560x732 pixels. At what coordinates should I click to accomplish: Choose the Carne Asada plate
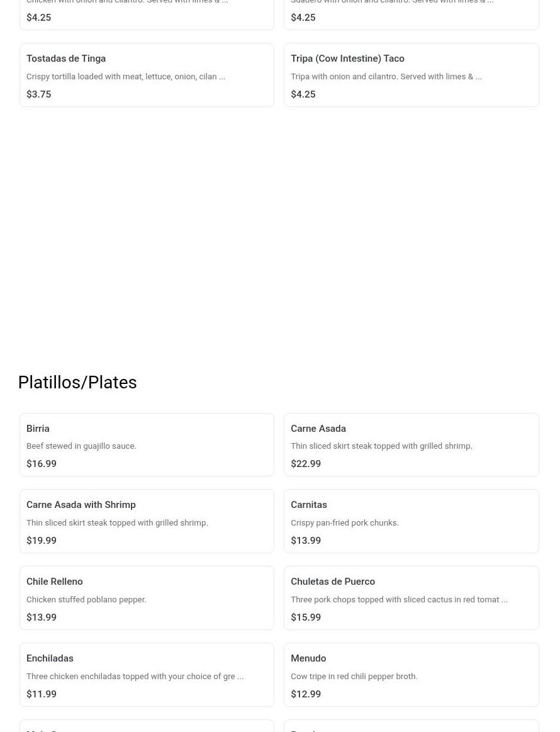(x=411, y=444)
